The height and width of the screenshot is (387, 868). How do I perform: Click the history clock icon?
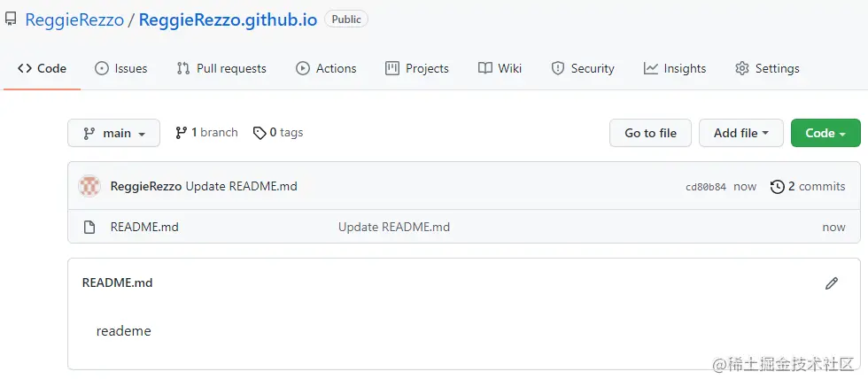[x=778, y=187]
